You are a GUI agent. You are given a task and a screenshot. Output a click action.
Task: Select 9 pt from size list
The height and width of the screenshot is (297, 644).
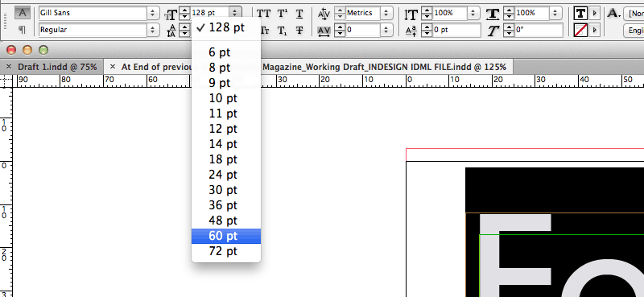click(x=226, y=83)
